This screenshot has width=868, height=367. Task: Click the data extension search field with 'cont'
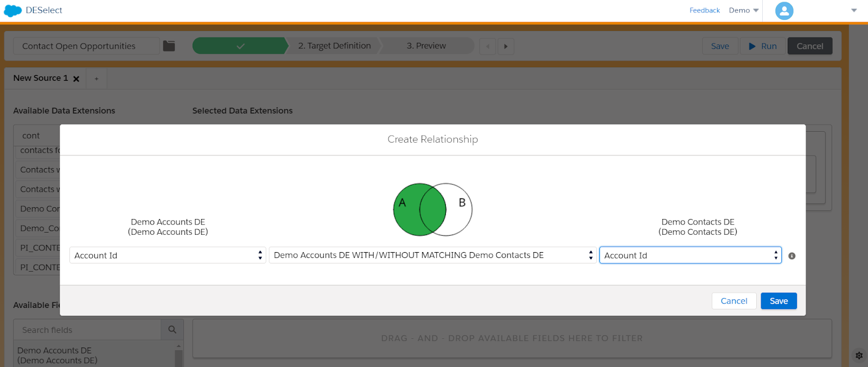tap(37, 136)
